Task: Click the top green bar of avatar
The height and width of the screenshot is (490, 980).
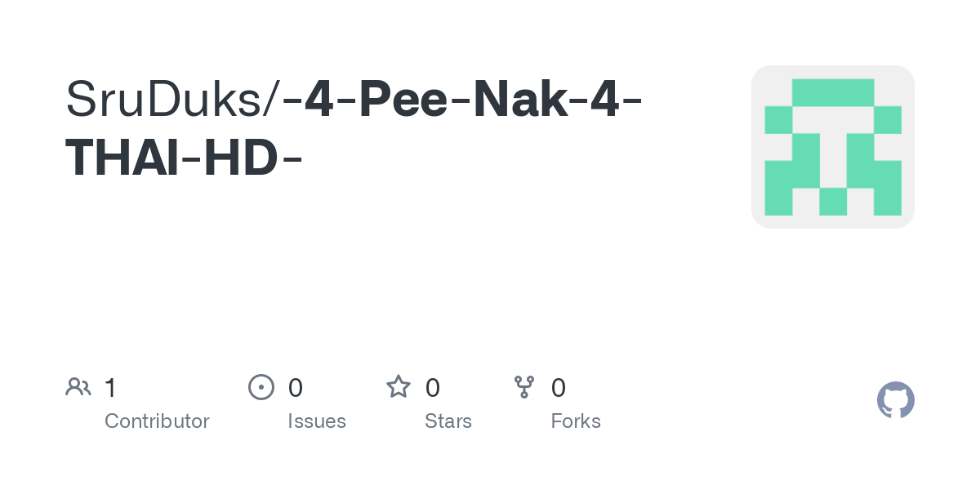Action: [x=832, y=91]
